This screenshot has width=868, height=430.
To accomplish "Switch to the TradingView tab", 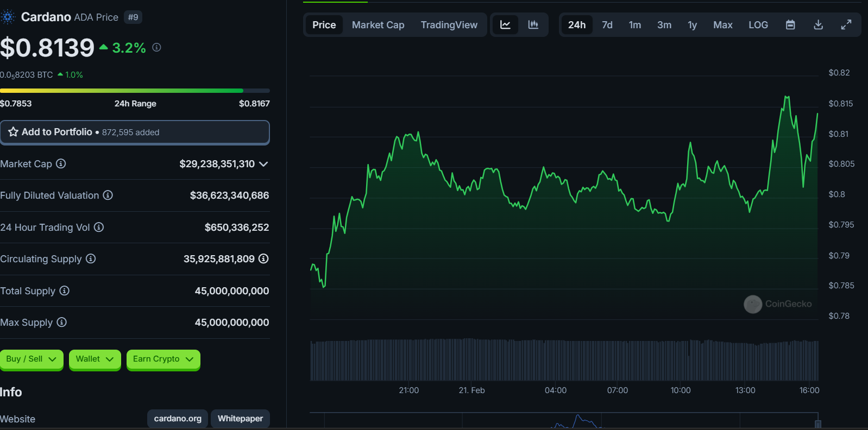I will (x=449, y=24).
